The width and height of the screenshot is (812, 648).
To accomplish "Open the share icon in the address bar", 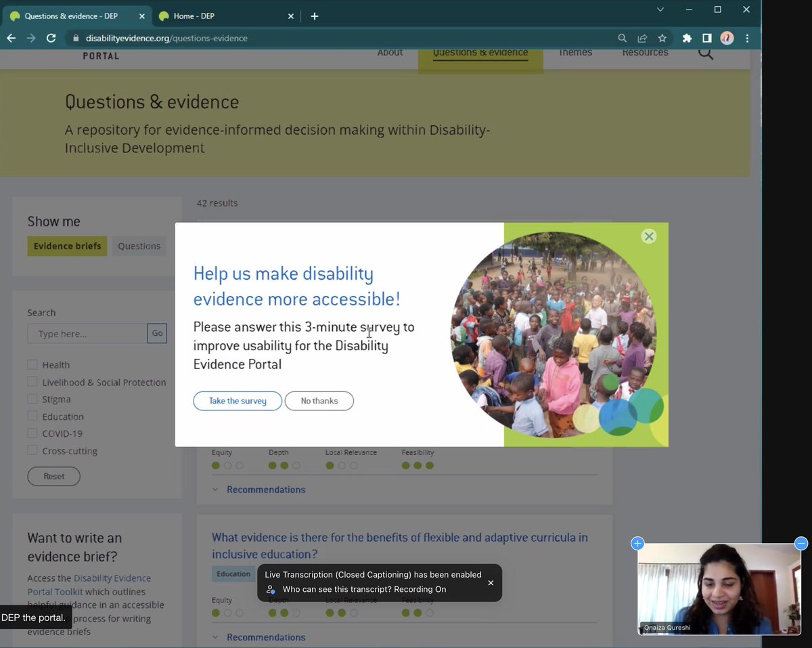I will 641,38.
